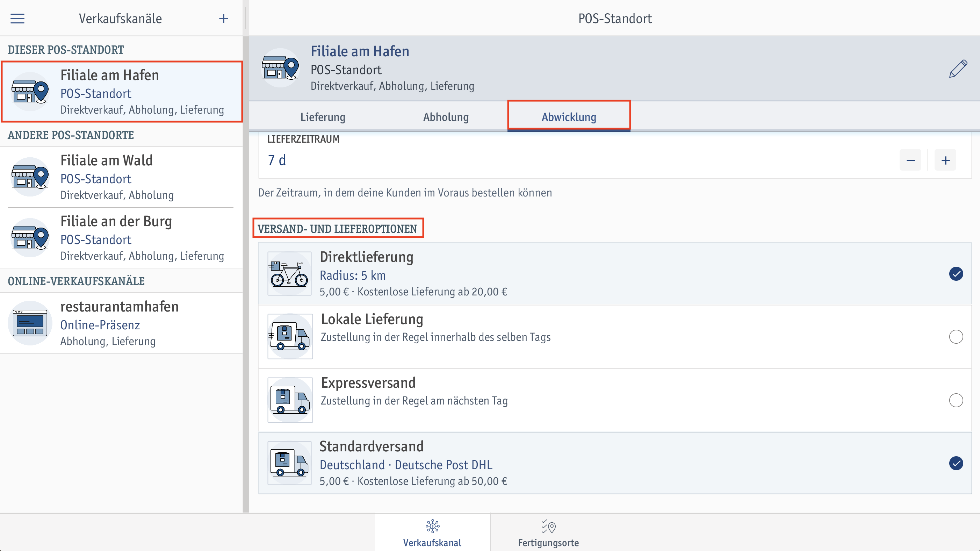This screenshot has width=980, height=551.
Task: Click store icon of Filiale am Hafen sidebar
Action: click(x=30, y=92)
